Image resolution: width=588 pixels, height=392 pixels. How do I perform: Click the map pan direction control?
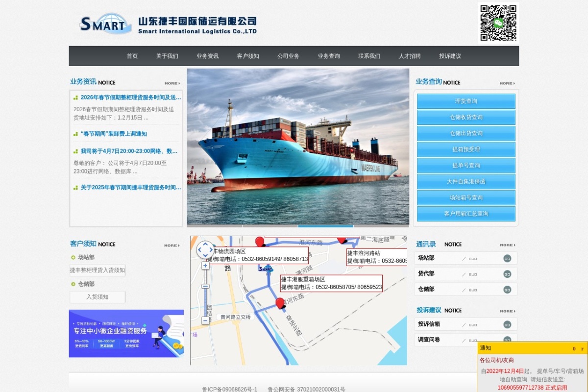205,250
